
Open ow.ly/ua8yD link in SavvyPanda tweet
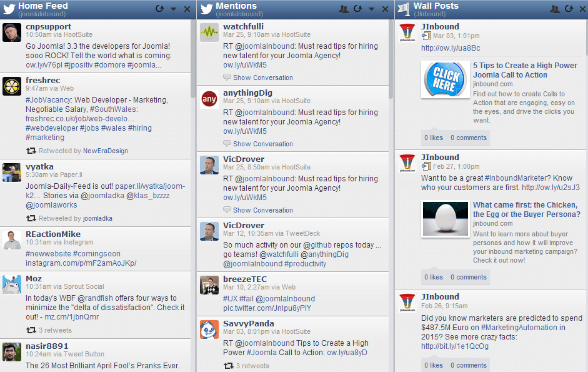click(347, 353)
